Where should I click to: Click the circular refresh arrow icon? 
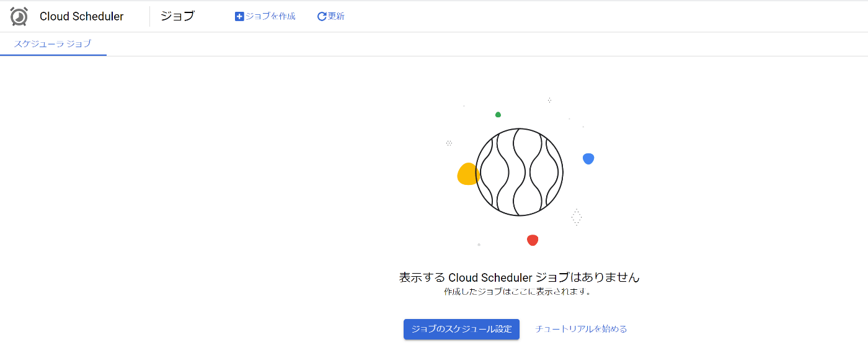pos(322,17)
